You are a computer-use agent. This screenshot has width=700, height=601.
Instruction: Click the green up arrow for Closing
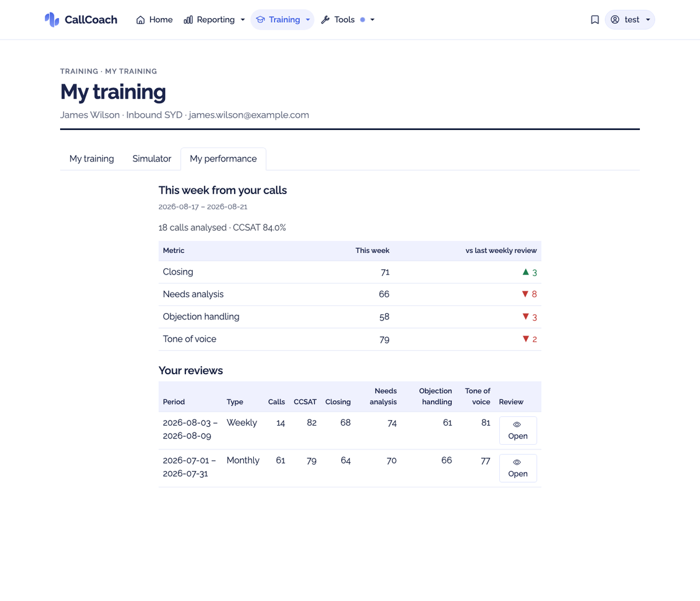point(526,272)
